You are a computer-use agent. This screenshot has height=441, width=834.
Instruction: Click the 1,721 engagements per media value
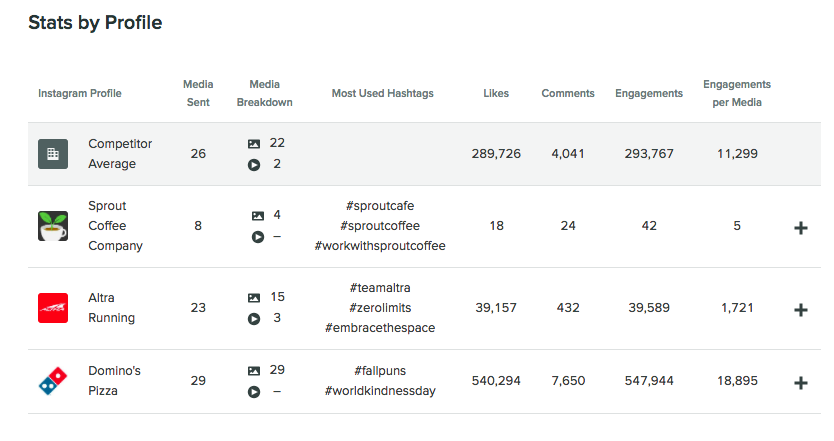(x=737, y=308)
